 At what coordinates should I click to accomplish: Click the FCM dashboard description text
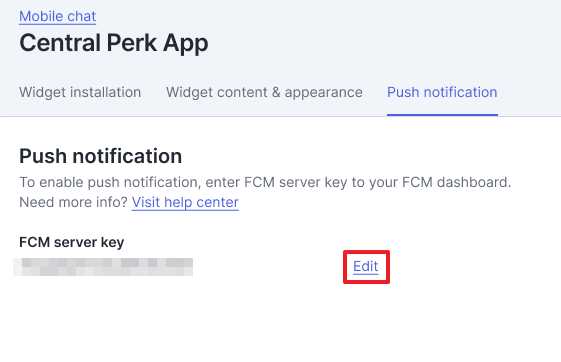[265, 182]
